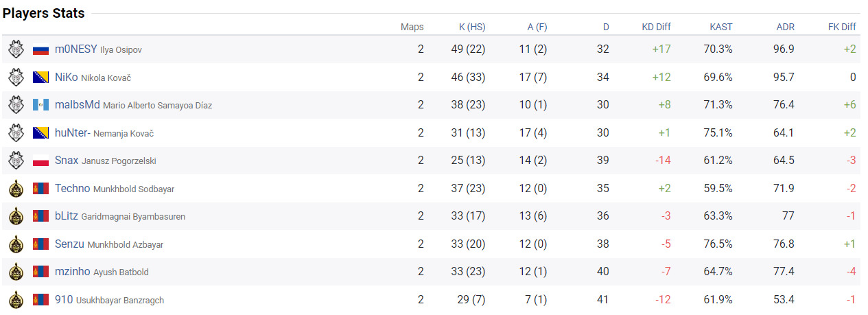Click the Russian flag next to m0NESY
Viewport: 868px width, 315px height.
click(41, 49)
